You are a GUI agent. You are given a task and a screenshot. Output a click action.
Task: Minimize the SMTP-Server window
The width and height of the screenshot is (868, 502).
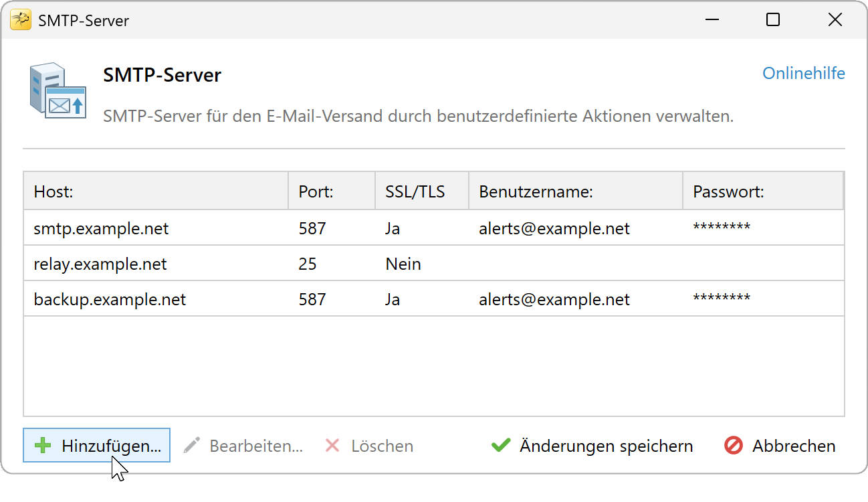point(712,20)
